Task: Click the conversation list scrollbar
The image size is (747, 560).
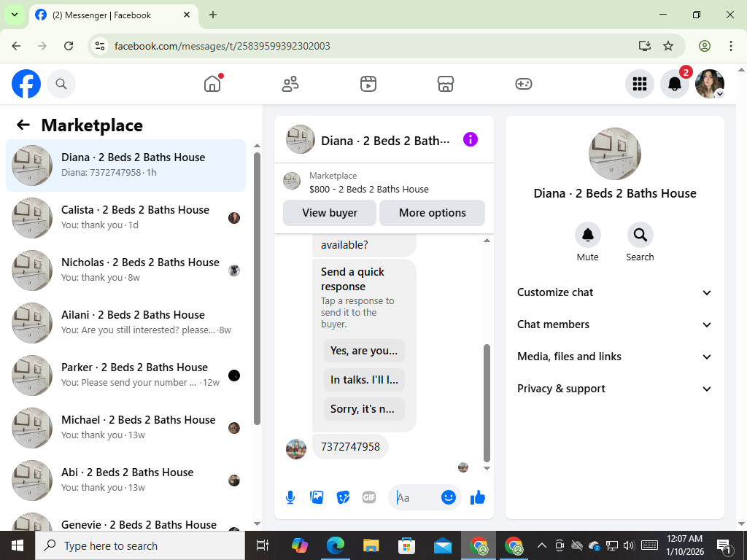Action: click(258, 288)
